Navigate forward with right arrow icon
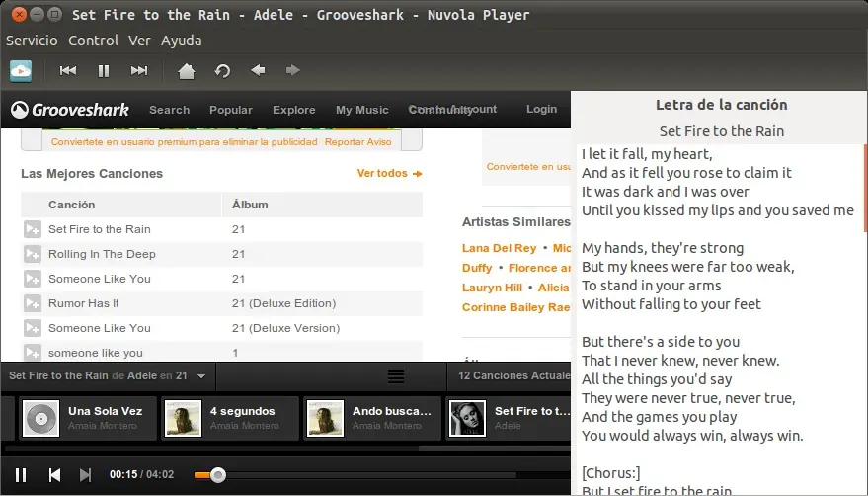Image resolution: width=868 pixels, height=496 pixels. (x=293, y=70)
